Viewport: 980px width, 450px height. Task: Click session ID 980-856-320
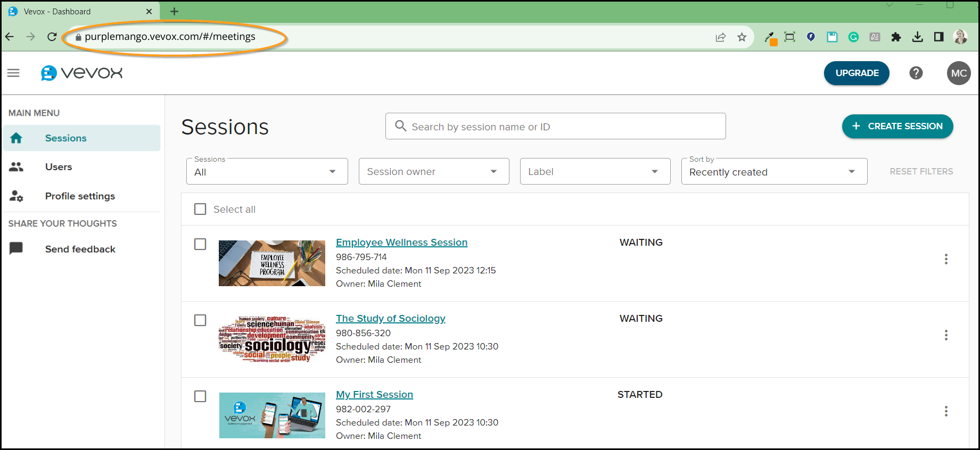pos(363,333)
